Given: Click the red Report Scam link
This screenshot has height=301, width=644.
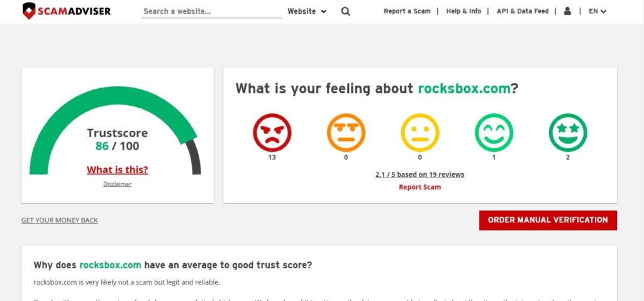Looking at the screenshot, I should (419, 187).
